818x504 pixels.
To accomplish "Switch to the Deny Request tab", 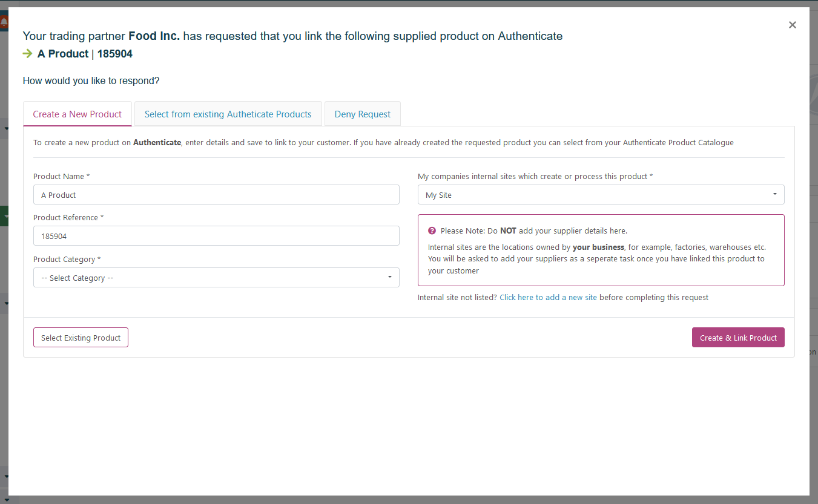I will tap(362, 114).
